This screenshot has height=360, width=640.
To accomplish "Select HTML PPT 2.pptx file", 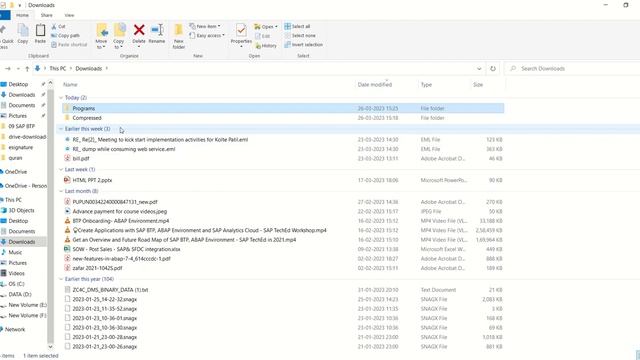I will point(92,180).
